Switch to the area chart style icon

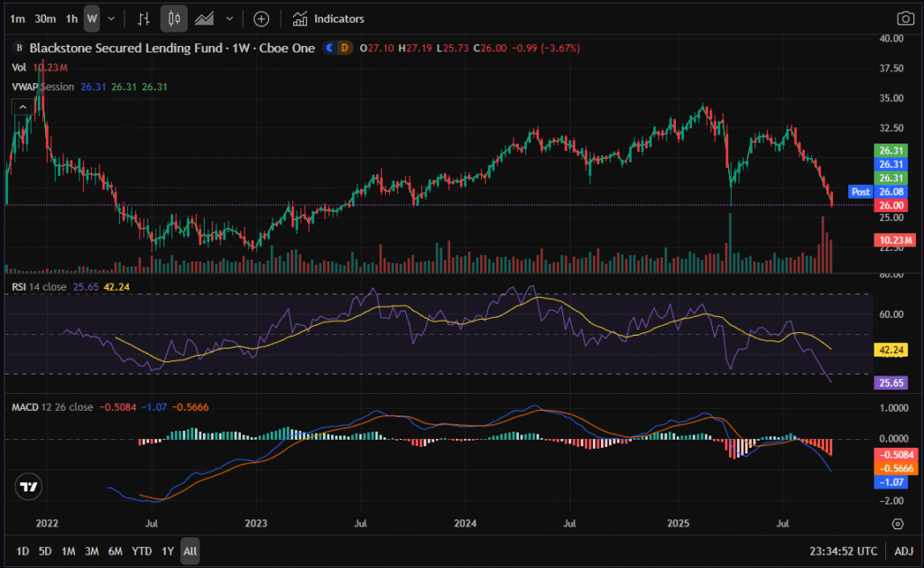tap(206, 18)
